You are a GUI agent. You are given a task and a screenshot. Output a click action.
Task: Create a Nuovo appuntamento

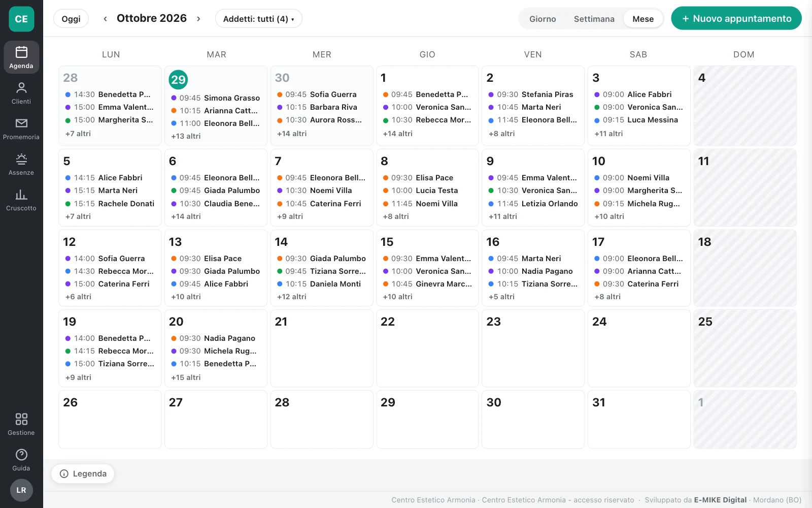pos(736,19)
